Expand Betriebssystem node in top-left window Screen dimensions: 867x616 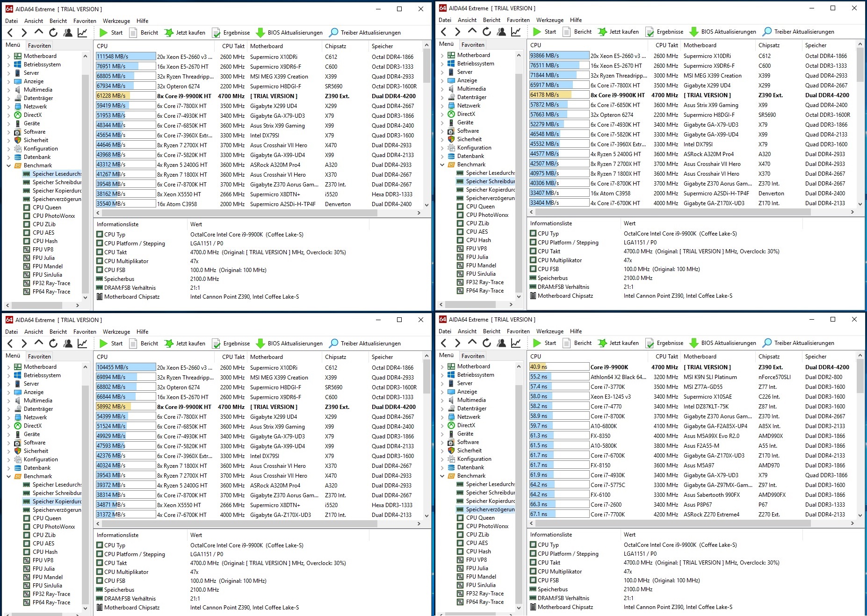point(8,64)
